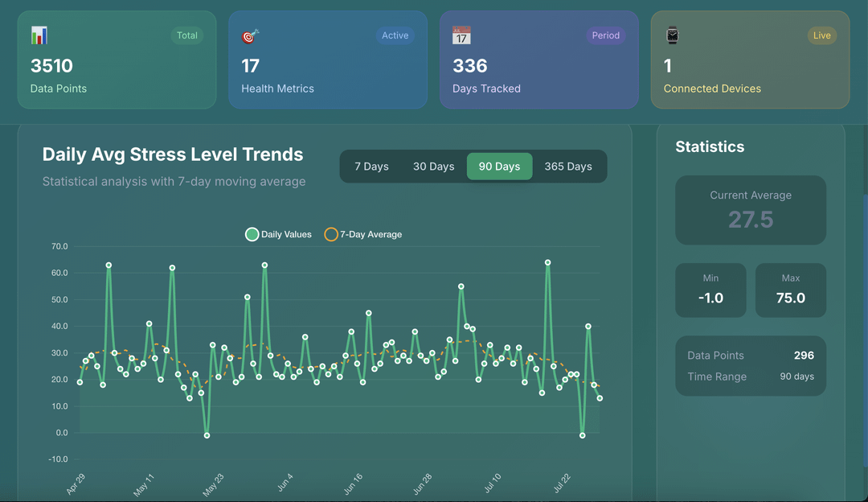Click the Live badge
868x502 pixels.
click(821, 35)
